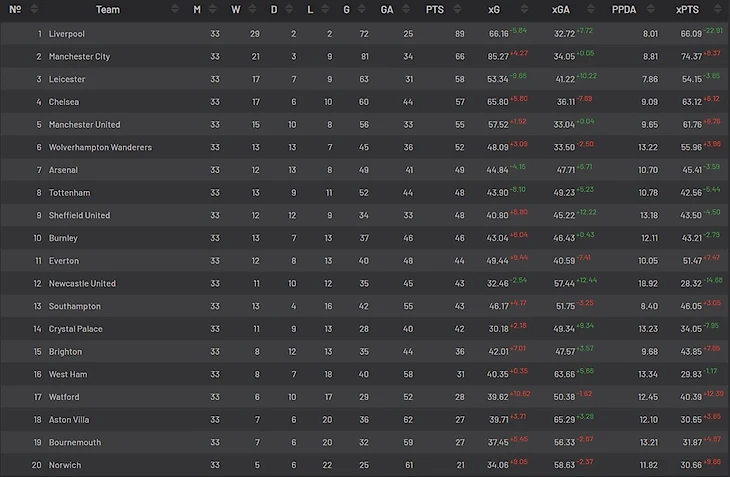This screenshot has width=730, height=477.
Task: Open the Liverpool team link
Action: tap(67, 34)
